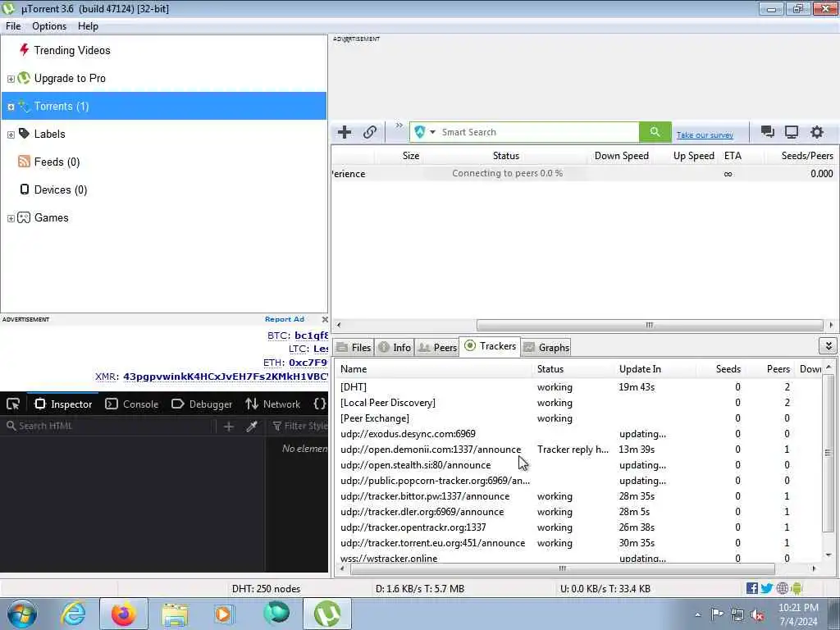Sort by Seeds/Peers column header
Viewport: 840px width, 630px height.
tap(807, 156)
